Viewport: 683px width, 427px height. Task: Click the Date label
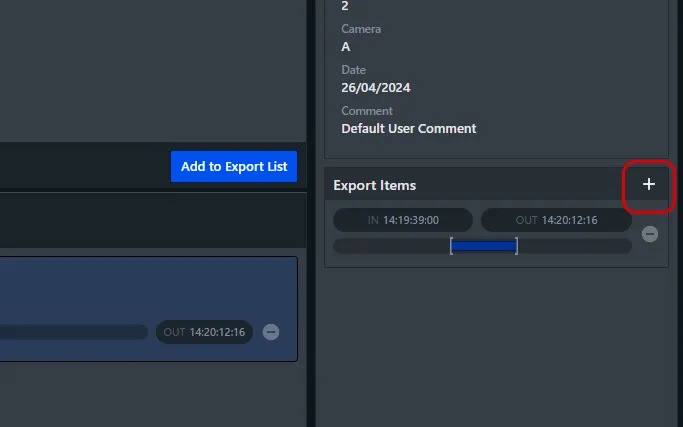coord(353,70)
